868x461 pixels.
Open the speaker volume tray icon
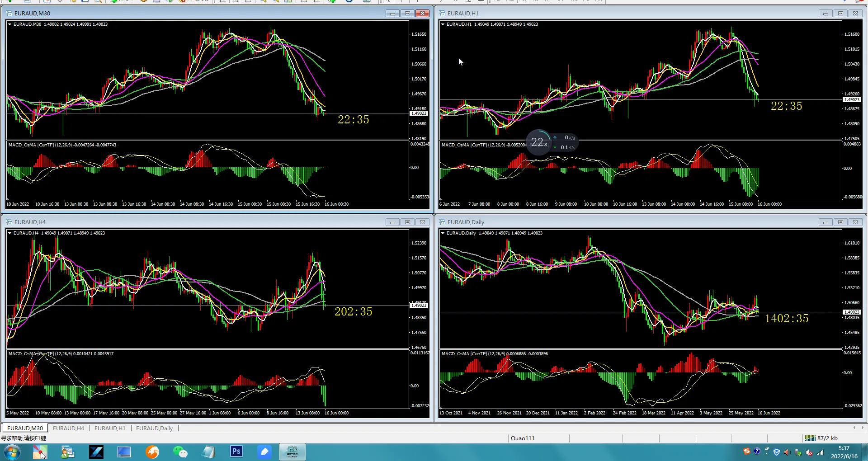point(787,452)
